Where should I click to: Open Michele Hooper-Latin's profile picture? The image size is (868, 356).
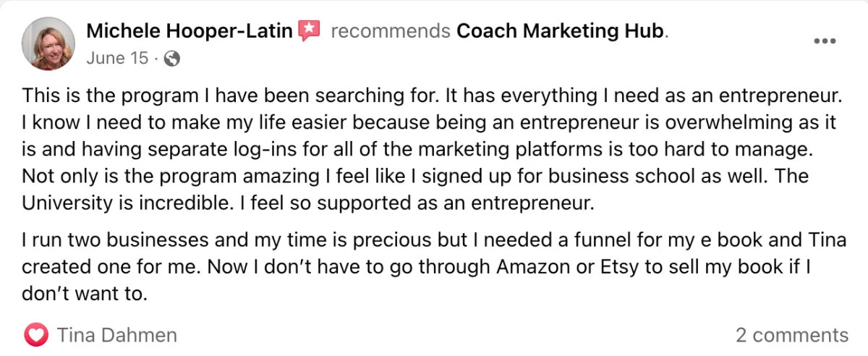(x=48, y=44)
